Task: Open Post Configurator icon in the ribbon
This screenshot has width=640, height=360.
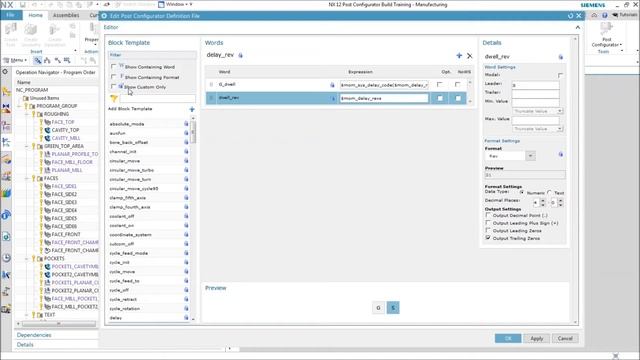Action: click(x=606, y=29)
